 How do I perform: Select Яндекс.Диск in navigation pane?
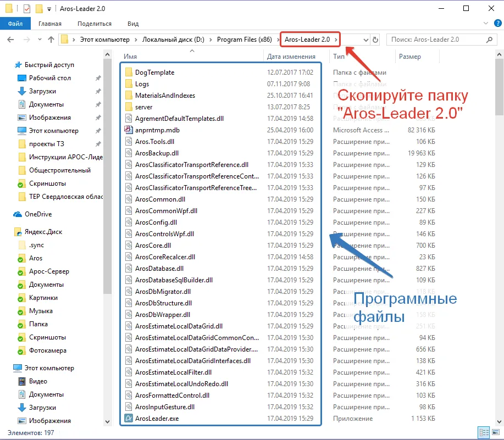click(x=43, y=232)
